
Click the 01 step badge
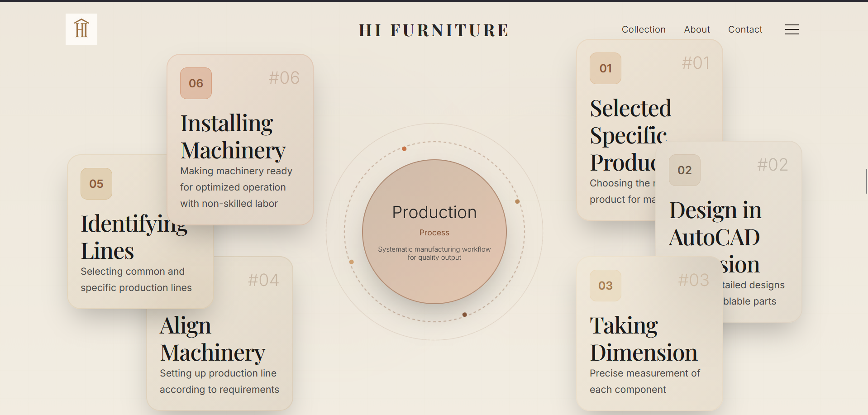pyautogui.click(x=606, y=68)
